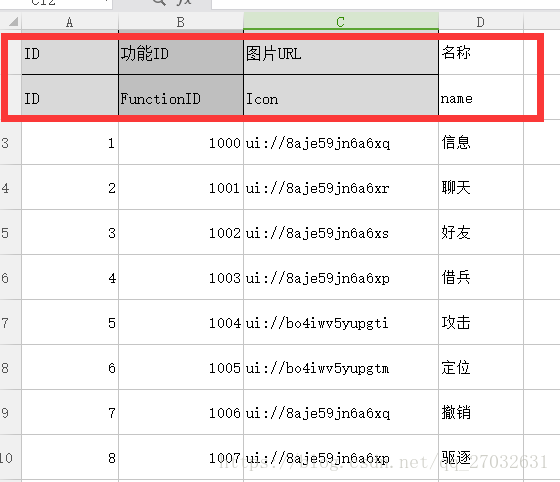Select ID value 2 in 聊天 row
The image size is (560, 482).
coord(70,187)
